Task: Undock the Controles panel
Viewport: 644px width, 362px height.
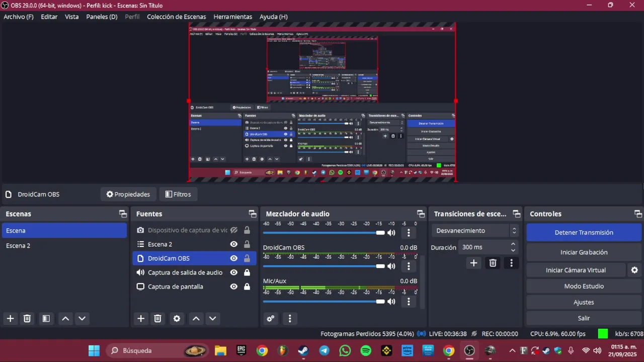Action: pyautogui.click(x=638, y=214)
